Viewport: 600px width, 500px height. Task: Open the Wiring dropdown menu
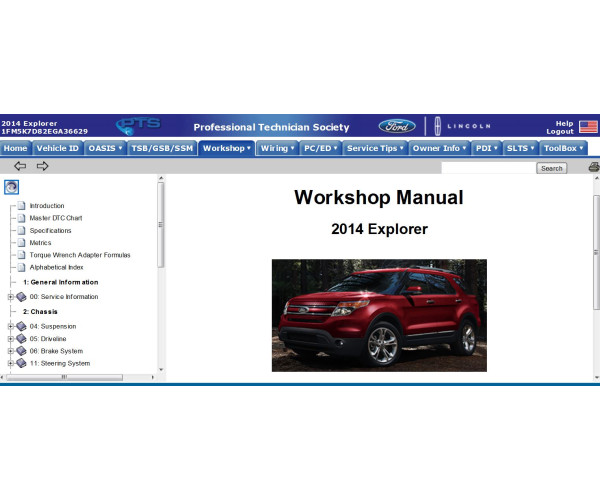(277, 148)
